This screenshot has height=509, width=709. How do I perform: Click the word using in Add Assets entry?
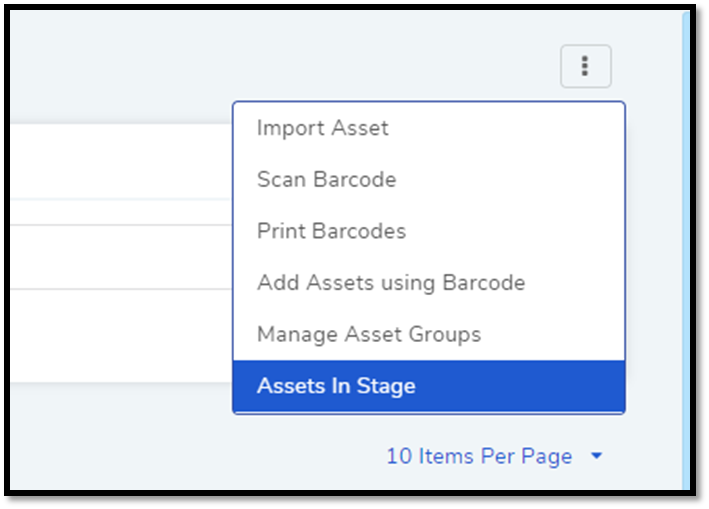click(x=408, y=284)
